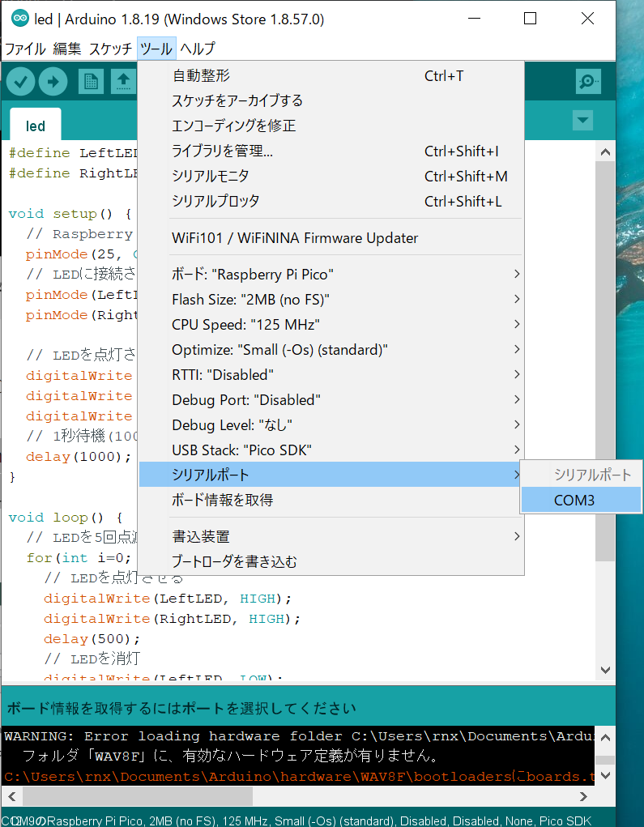Choose ボード情報を取得 menu entry
The width and height of the screenshot is (644, 827).
point(331,500)
